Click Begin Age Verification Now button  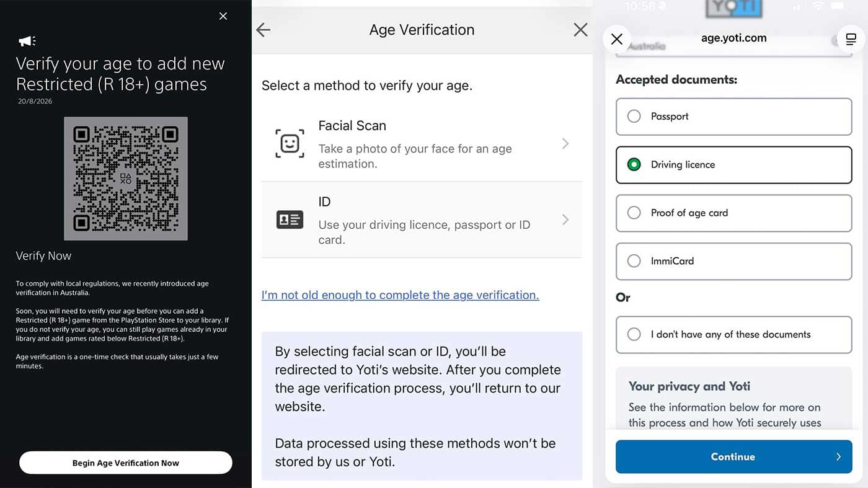click(x=126, y=463)
